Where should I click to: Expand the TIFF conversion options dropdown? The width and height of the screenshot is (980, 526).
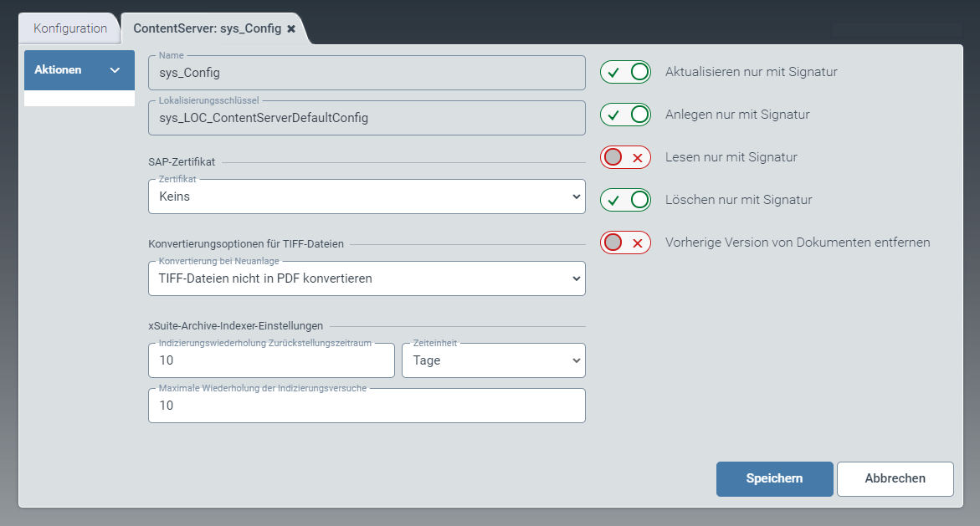click(366, 278)
